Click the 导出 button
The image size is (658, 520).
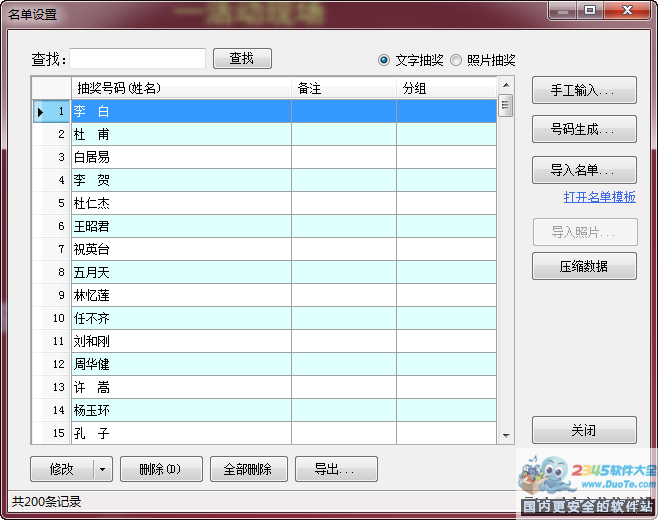pyautogui.click(x=336, y=469)
